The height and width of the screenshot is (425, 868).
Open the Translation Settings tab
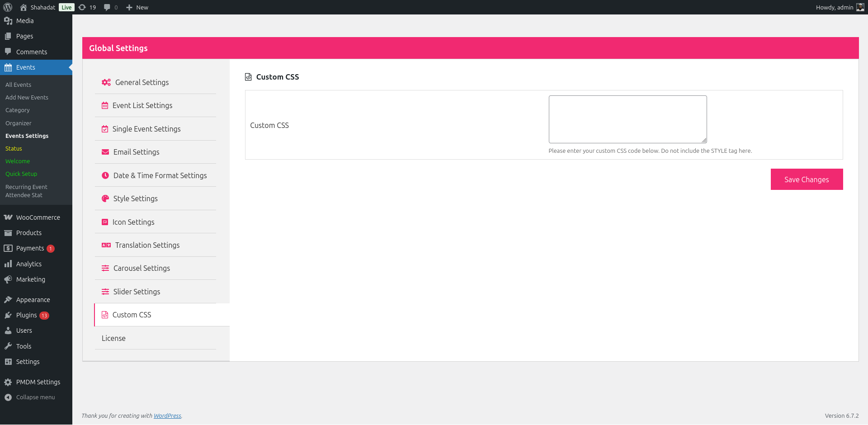156,245
